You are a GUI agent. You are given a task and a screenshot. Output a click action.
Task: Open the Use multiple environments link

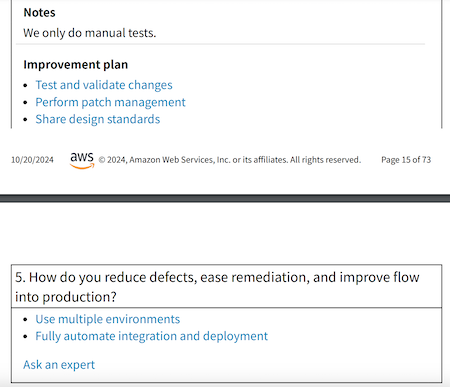108,319
